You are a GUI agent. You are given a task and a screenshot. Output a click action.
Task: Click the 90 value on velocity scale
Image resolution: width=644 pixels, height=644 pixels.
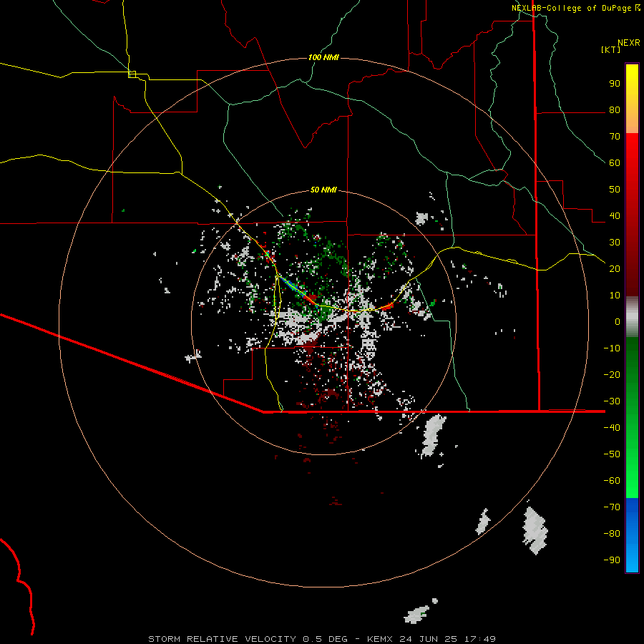click(x=615, y=84)
